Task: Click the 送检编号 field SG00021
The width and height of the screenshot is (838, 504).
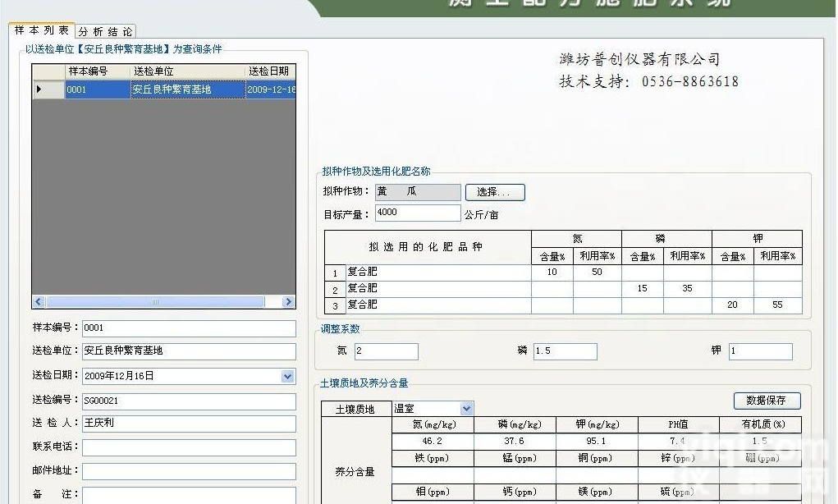Action: pos(188,402)
